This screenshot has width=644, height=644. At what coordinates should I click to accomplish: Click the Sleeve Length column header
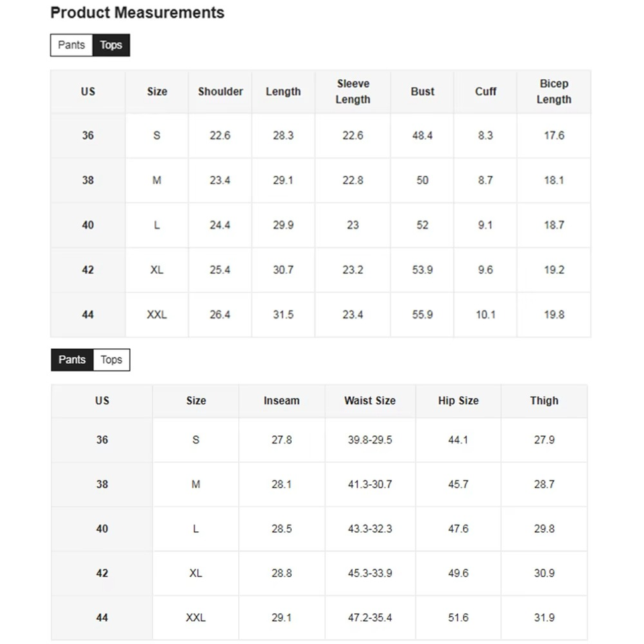353,91
